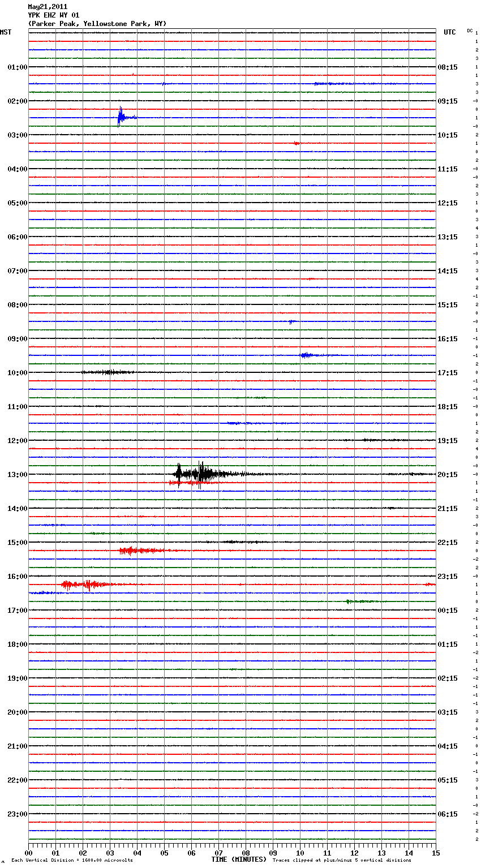Click the blue spike event after 02:00
481x868 pixels.
[x=126, y=117]
